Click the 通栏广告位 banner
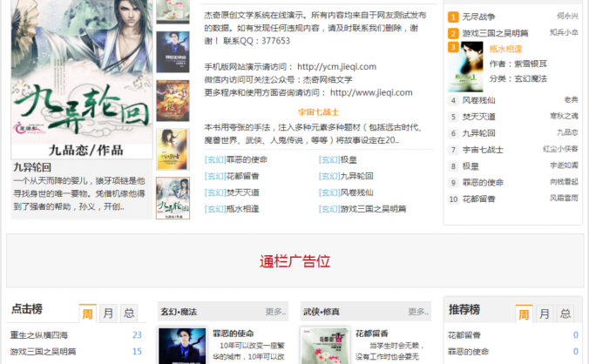Viewport: 589px width, 364px height. point(294,260)
